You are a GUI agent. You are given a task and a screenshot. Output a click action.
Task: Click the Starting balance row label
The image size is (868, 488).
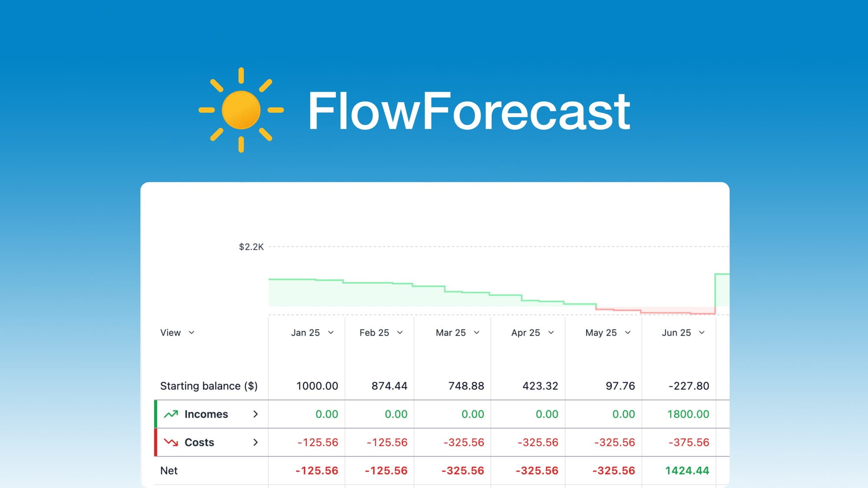[x=210, y=386]
